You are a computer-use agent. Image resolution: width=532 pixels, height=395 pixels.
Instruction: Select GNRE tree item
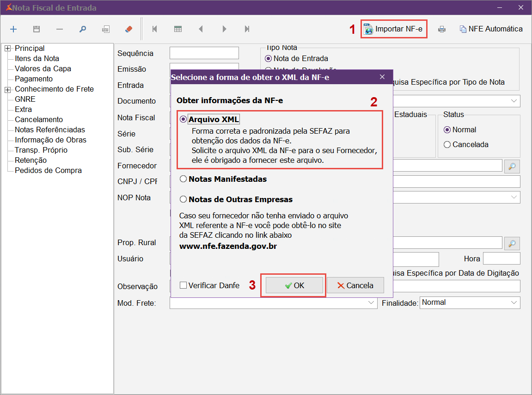tap(25, 99)
